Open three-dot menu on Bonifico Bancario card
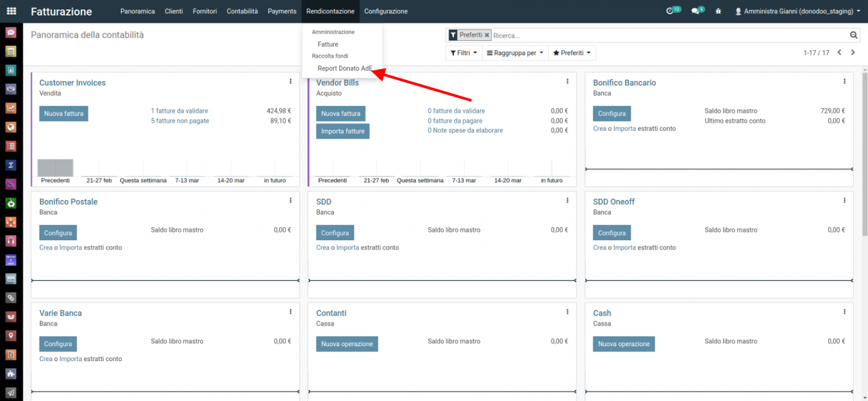 pos(844,82)
